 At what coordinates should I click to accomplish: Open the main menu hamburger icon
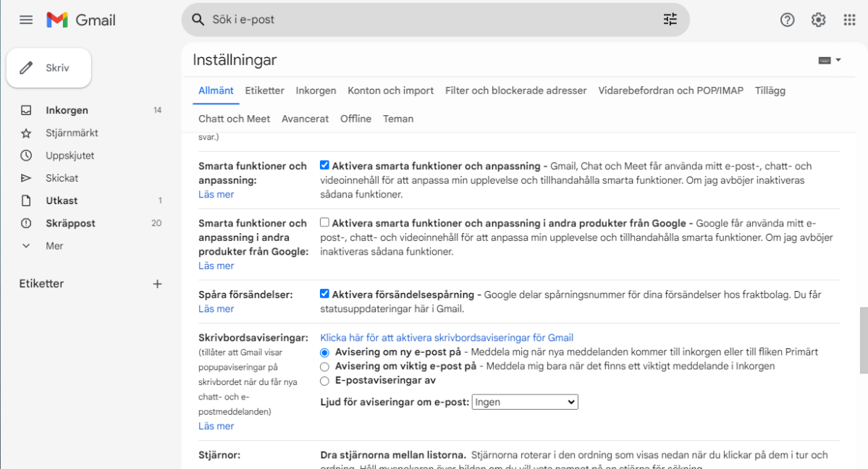click(26, 20)
